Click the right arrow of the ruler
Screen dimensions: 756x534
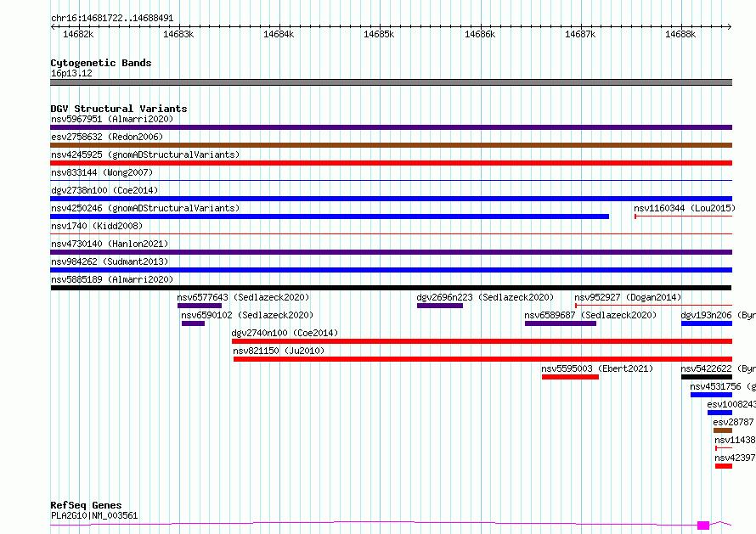click(730, 26)
